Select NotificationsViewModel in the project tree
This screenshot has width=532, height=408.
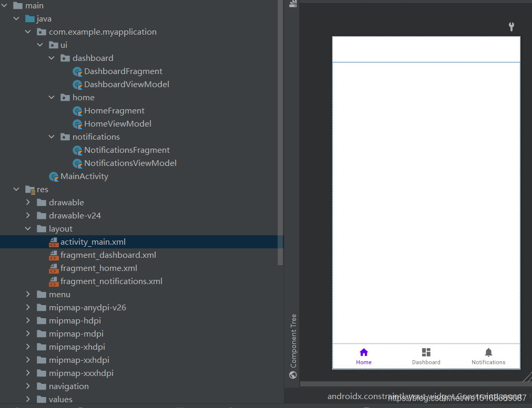click(x=130, y=163)
